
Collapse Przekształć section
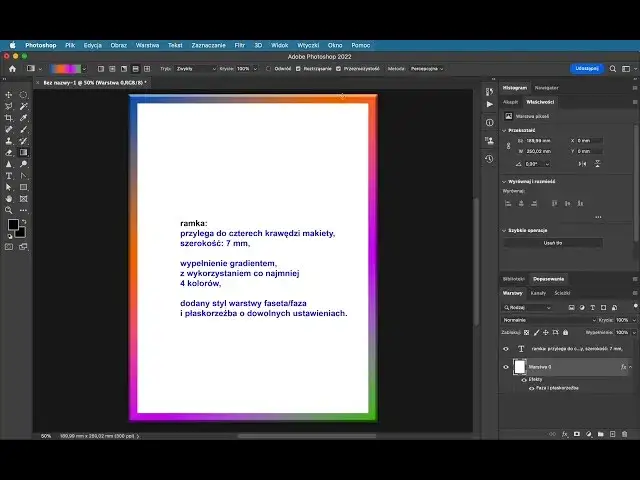504,131
